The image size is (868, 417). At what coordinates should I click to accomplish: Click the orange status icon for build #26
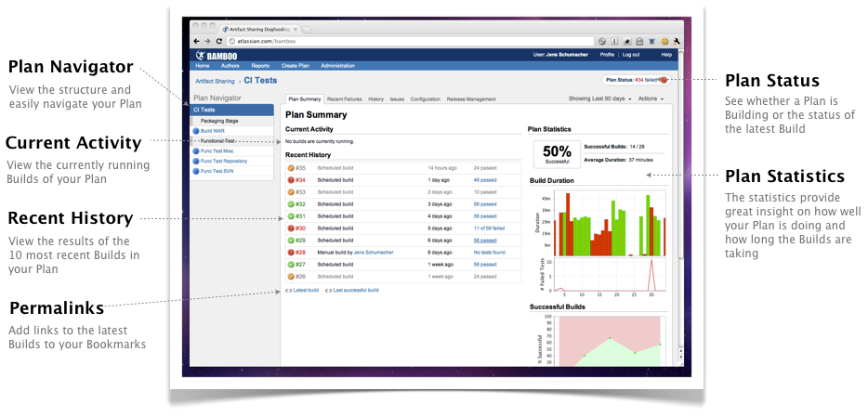click(x=291, y=277)
